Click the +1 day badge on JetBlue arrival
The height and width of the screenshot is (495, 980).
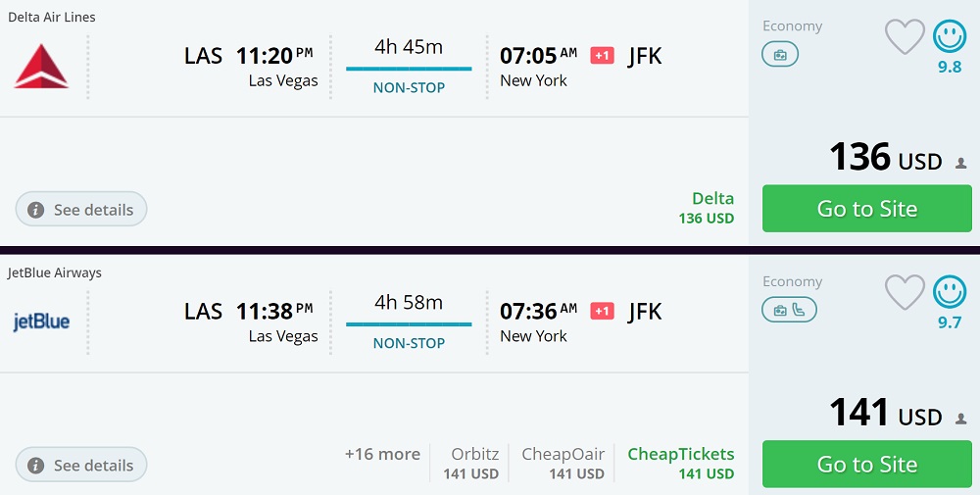pyautogui.click(x=602, y=312)
